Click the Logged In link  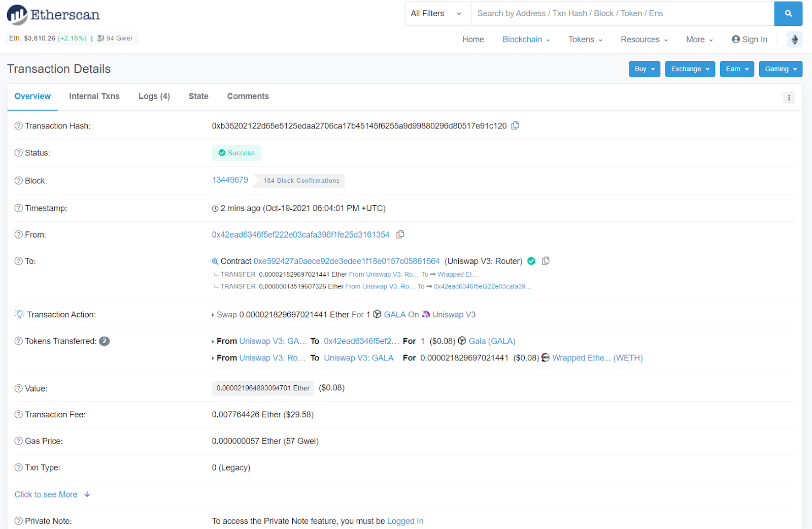click(x=405, y=521)
